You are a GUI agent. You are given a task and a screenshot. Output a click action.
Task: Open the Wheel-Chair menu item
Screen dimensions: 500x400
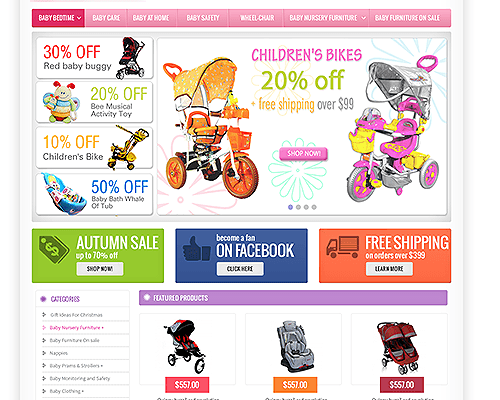257,18
